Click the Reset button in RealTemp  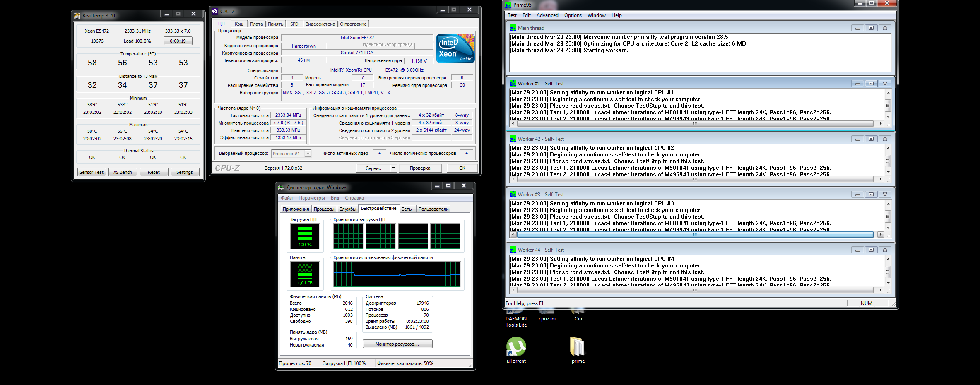[x=154, y=172]
